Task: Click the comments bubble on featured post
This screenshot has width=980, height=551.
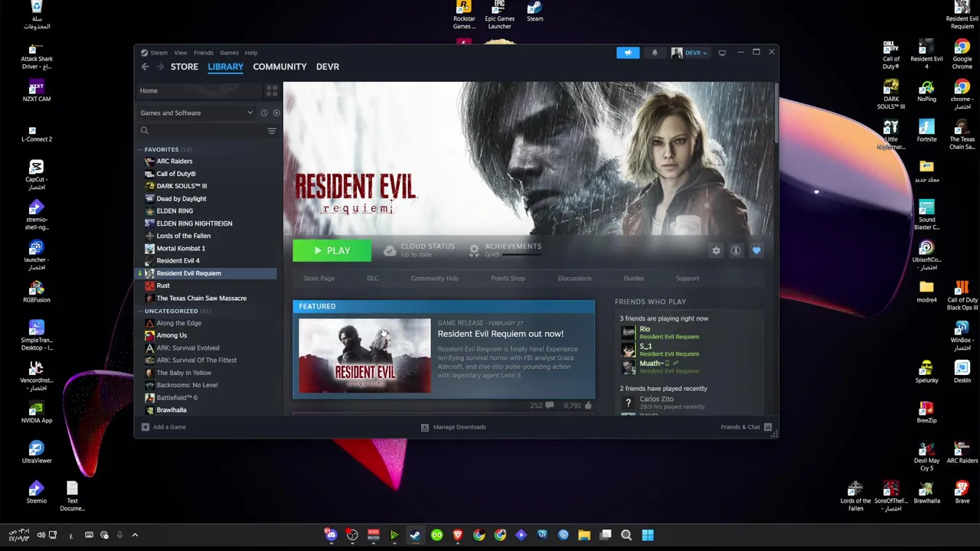Action: 549,406
